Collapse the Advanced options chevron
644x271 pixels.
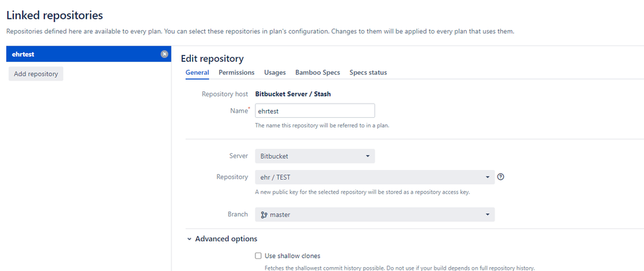click(x=190, y=239)
